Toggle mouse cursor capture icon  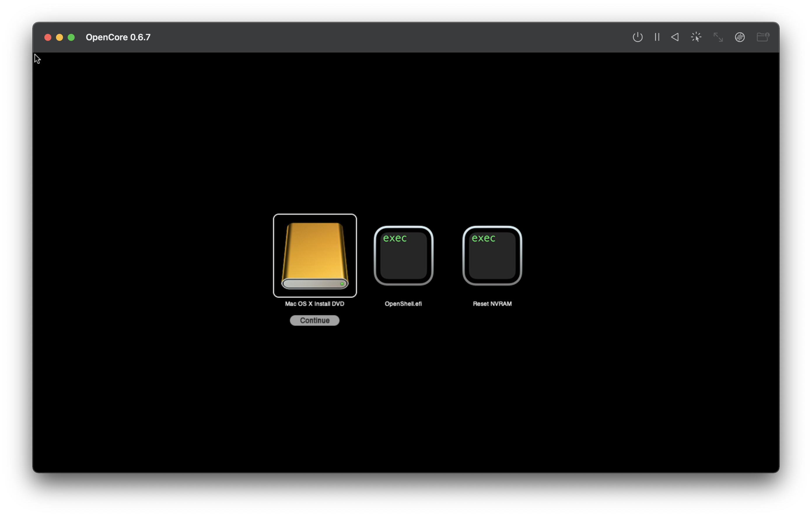tap(696, 37)
